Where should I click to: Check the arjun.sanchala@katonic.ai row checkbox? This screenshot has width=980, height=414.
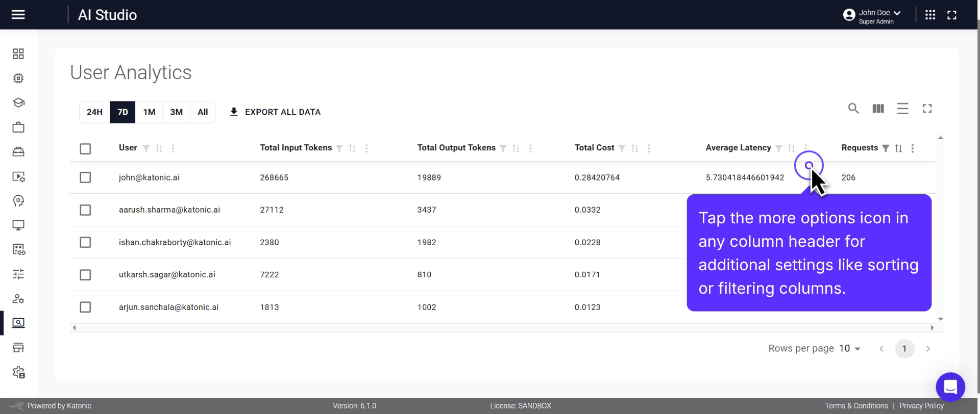tap(85, 307)
